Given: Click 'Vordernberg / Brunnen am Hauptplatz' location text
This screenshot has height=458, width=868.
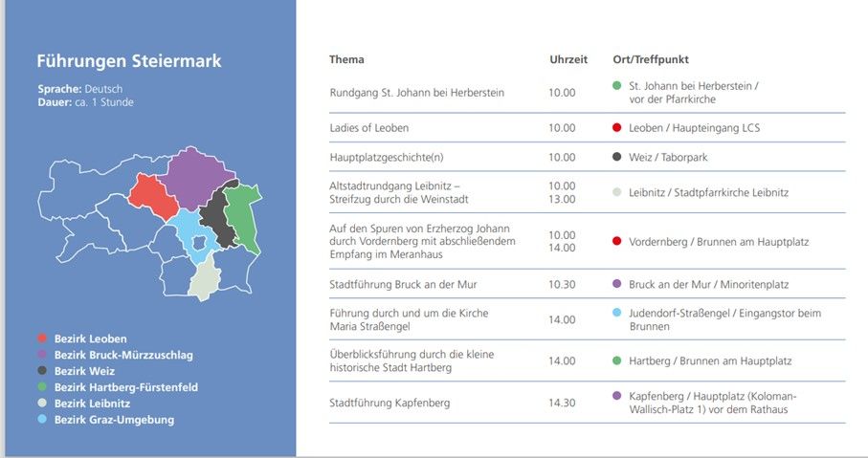Looking at the screenshot, I should click(719, 242).
